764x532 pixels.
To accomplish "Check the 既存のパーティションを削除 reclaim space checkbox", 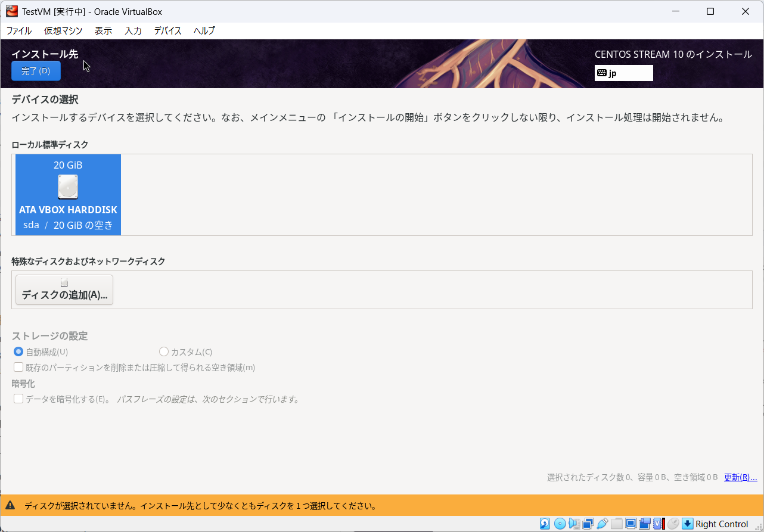I will click(18, 367).
